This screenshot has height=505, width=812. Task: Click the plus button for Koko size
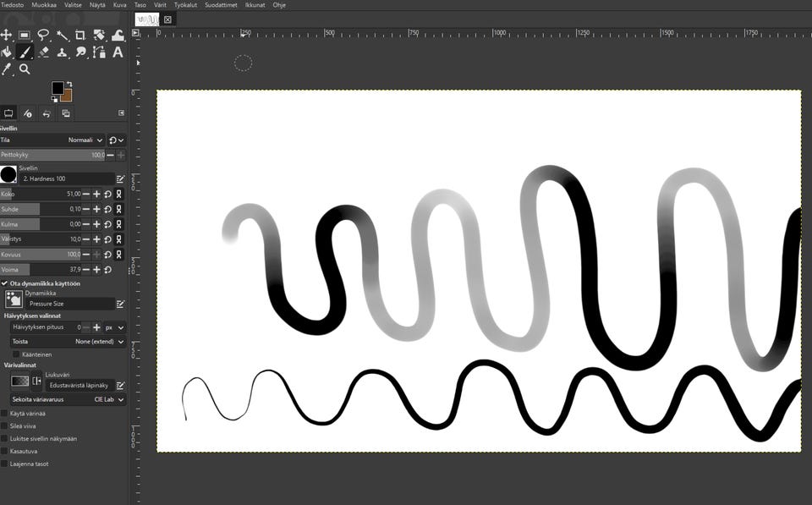pos(96,195)
